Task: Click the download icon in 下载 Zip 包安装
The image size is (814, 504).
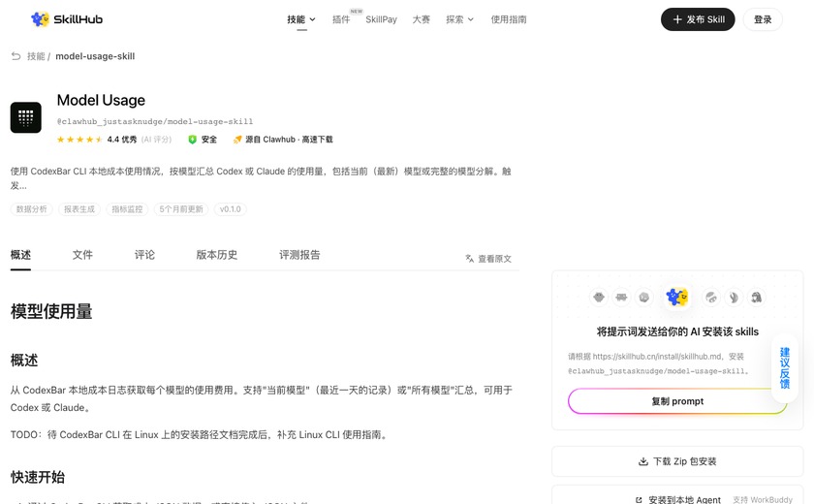Action: pyautogui.click(x=643, y=461)
